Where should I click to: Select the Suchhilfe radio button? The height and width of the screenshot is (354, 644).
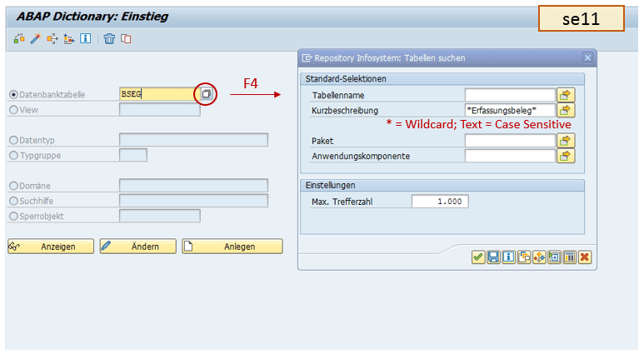pyautogui.click(x=13, y=201)
